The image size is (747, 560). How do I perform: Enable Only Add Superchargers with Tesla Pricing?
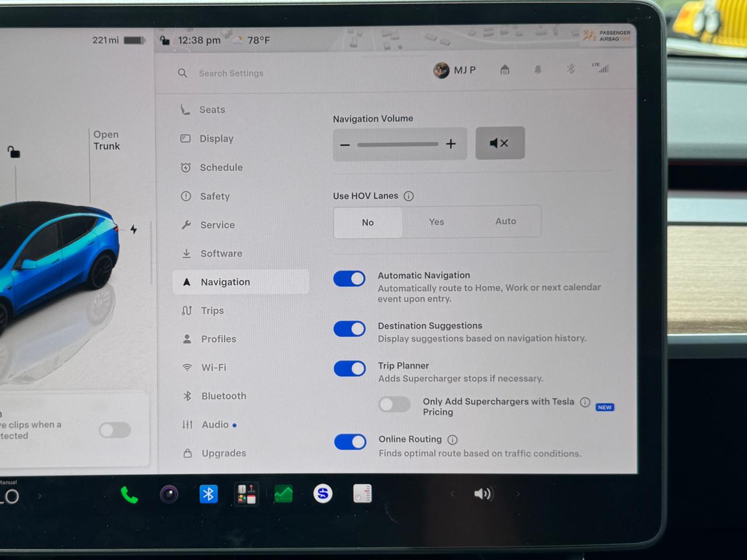tap(395, 404)
